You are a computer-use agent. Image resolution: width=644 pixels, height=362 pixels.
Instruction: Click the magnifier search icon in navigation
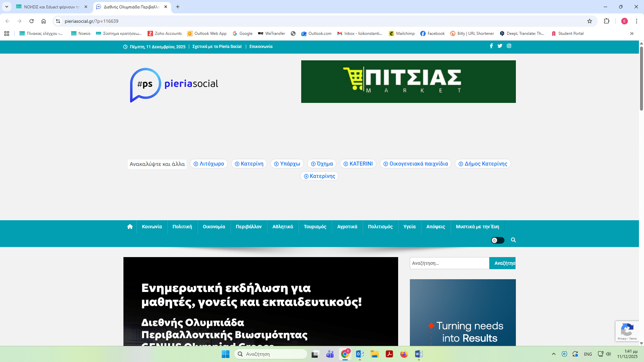pyautogui.click(x=513, y=240)
